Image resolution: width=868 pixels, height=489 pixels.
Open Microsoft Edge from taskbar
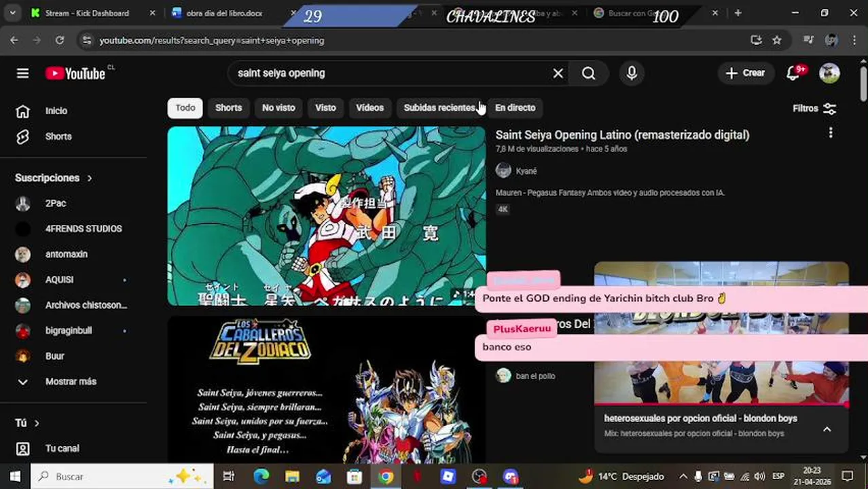pos(261,477)
